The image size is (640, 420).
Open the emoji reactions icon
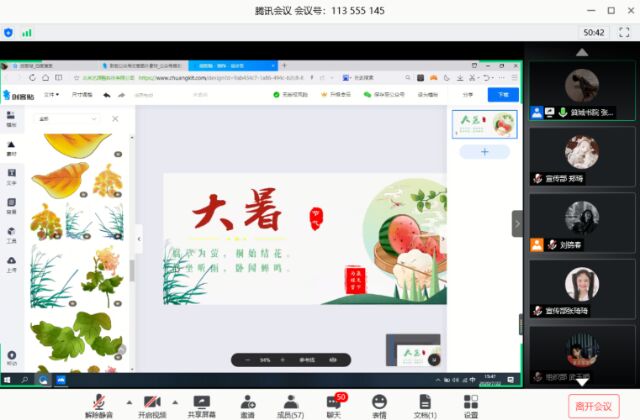pyautogui.click(x=379, y=406)
